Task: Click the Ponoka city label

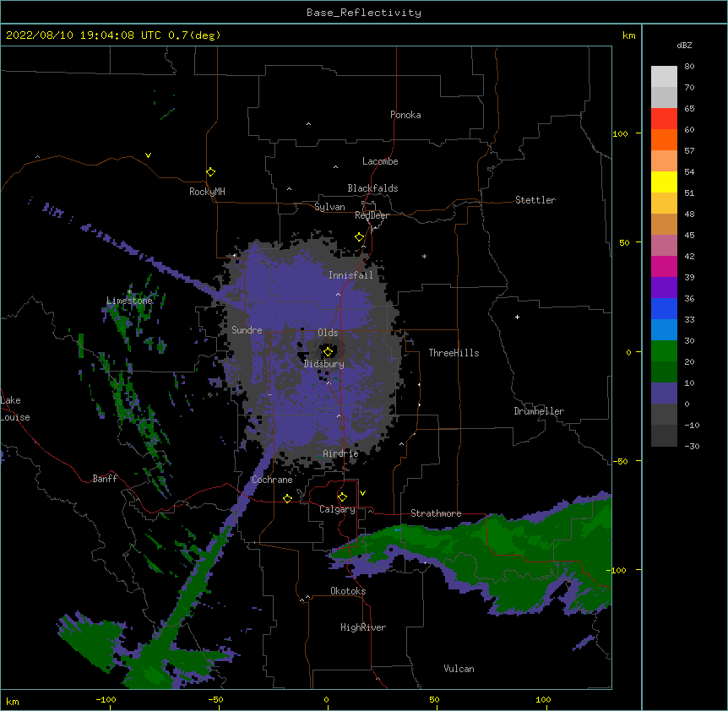Action: pyautogui.click(x=405, y=115)
